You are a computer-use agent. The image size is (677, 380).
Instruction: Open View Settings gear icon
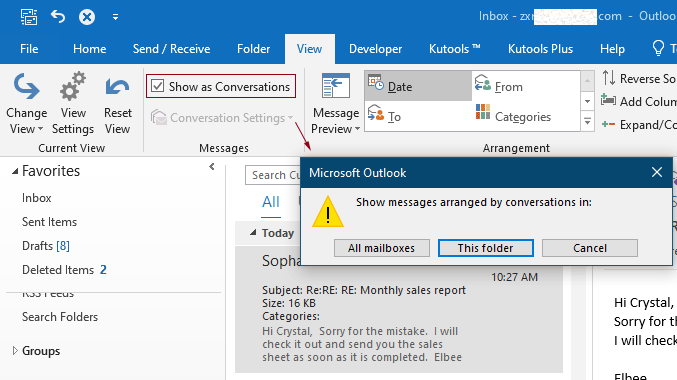(x=73, y=86)
